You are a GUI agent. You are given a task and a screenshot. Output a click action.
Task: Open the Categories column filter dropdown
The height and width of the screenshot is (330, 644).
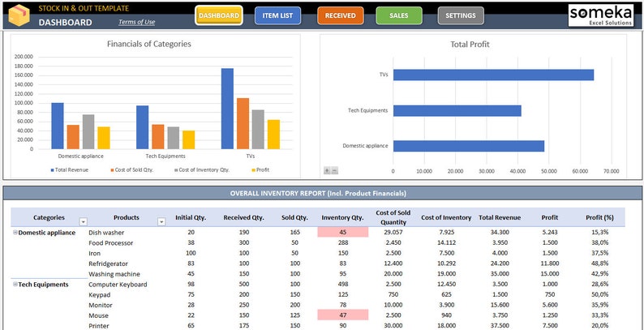tap(84, 221)
